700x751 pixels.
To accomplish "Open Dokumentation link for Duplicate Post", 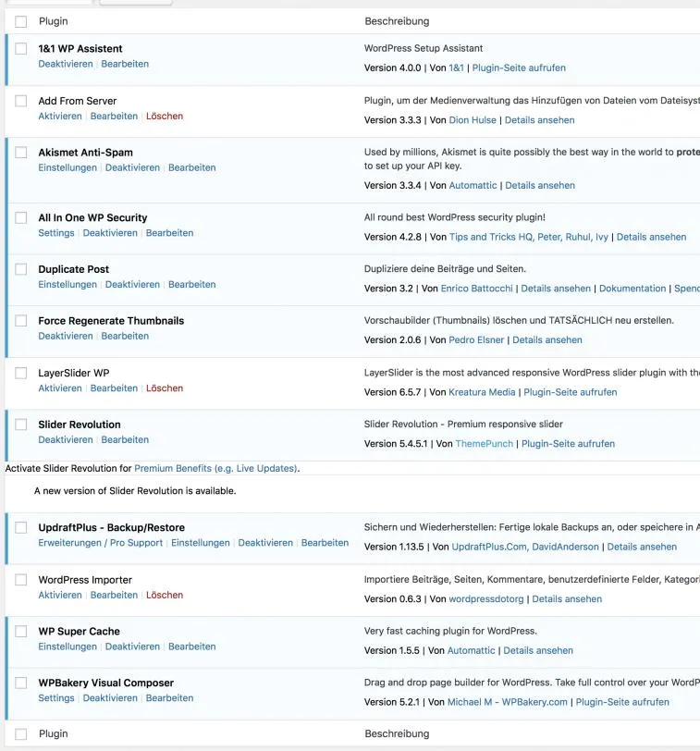I will (x=632, y=289).
